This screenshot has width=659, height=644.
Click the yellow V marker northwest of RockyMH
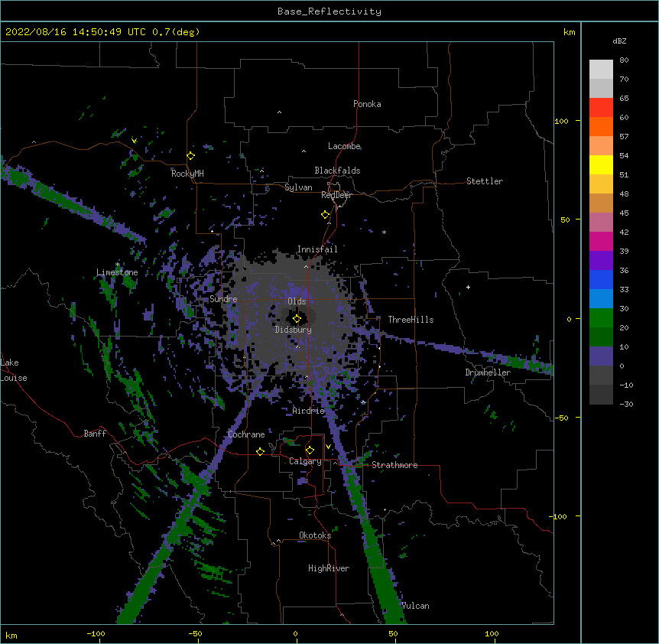click(134, 141)
